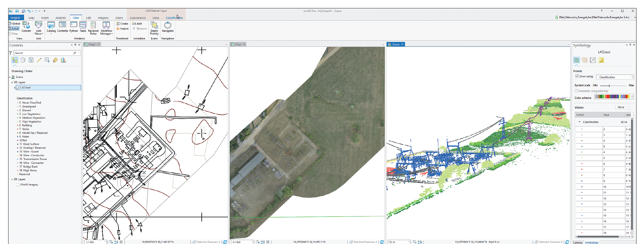The width and height of the screenshot is (644, 244).
Task: Click the Undo icon
Action: [x=29, y=11]
